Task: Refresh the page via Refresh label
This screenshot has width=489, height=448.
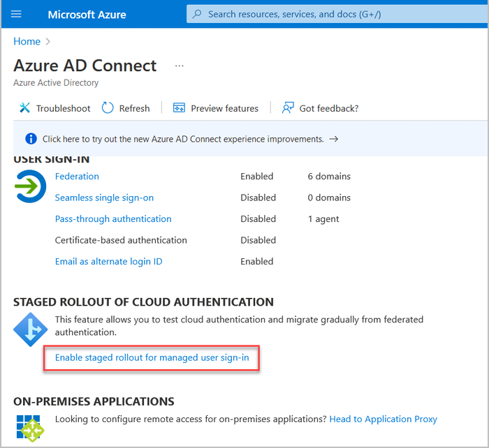Action: click(x=134, y=108)
